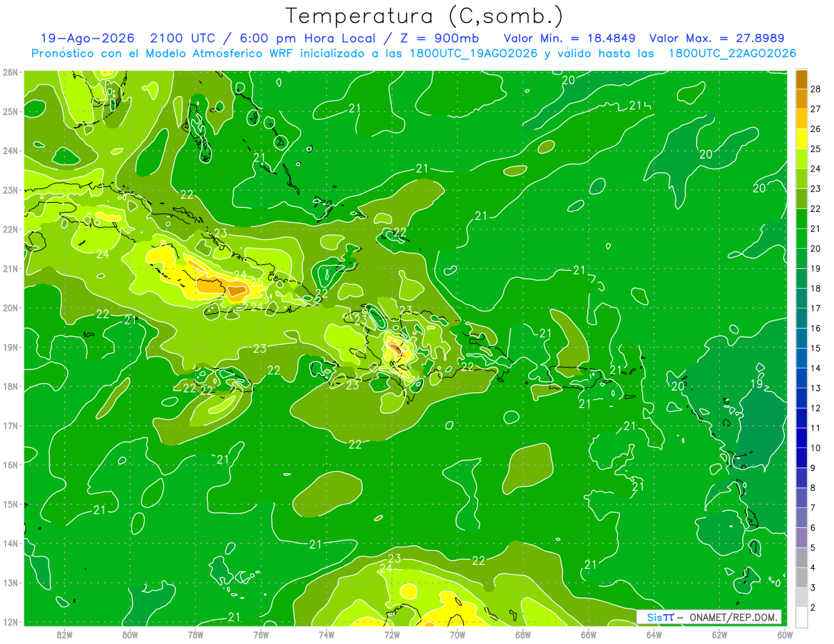Click the '19' contour label on the map
834x644 pixels.
tap(757, 383)
